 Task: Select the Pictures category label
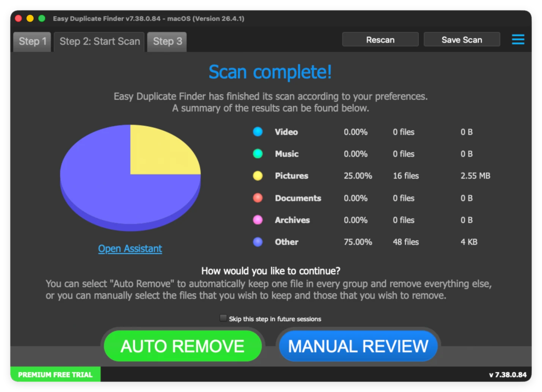291,176
